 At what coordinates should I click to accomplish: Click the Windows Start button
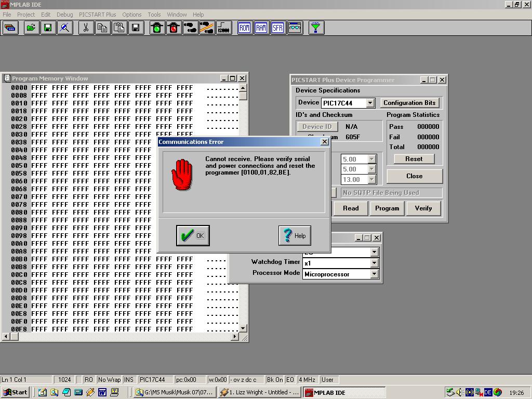[15, 392]
